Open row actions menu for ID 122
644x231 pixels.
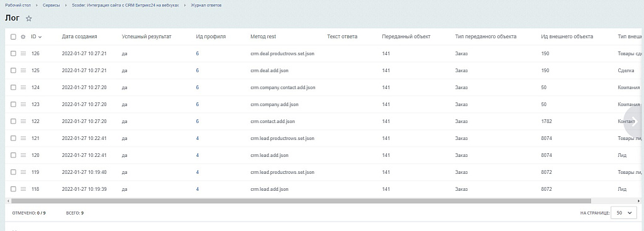point(23,121)
